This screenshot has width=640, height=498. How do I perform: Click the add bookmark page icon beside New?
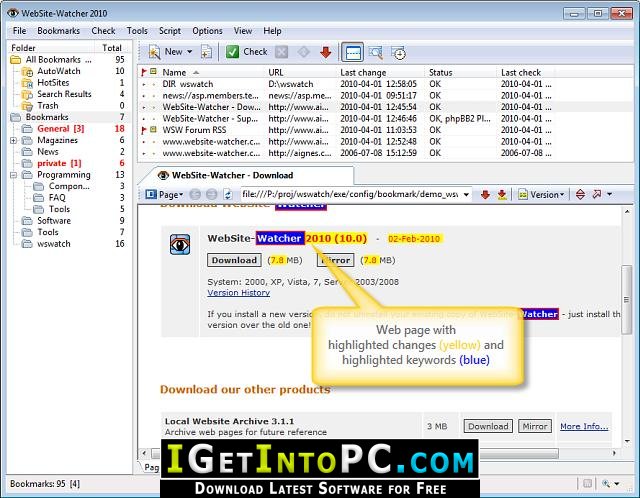coord(207,52)
